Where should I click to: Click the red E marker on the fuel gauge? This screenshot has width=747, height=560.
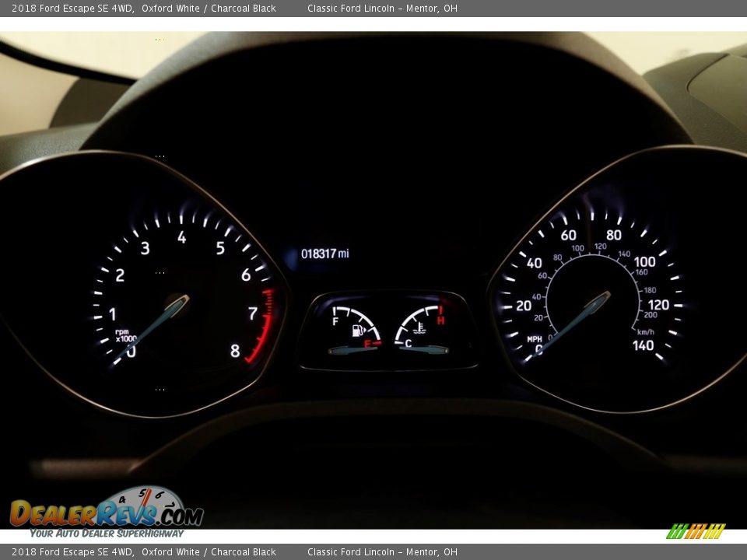coord(368,343)
